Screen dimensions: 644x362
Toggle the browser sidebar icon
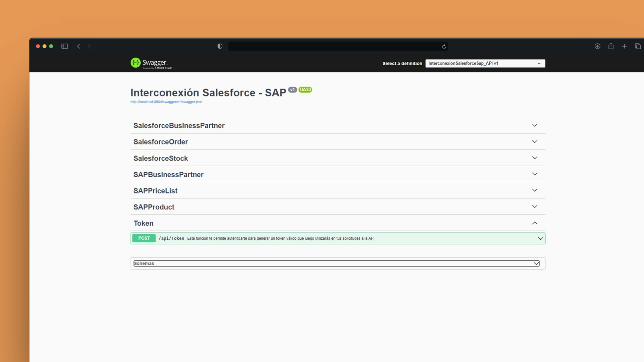[65, 46]
